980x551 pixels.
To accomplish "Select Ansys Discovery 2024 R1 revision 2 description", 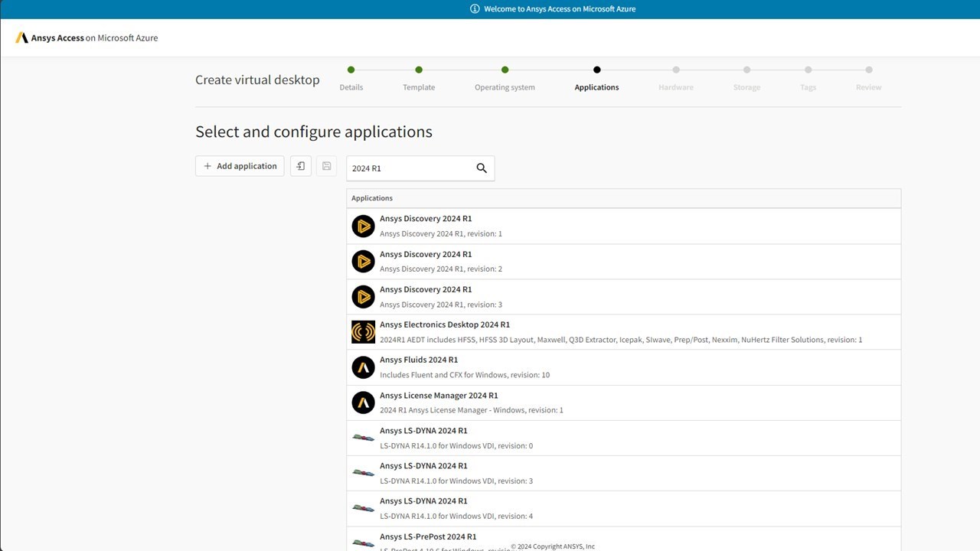I will point(441,269).
